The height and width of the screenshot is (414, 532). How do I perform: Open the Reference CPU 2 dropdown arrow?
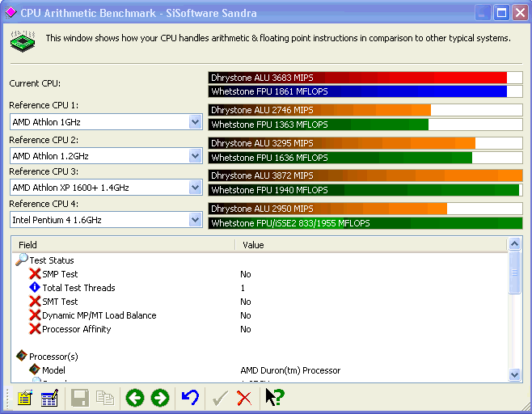[x=195, y=156]
